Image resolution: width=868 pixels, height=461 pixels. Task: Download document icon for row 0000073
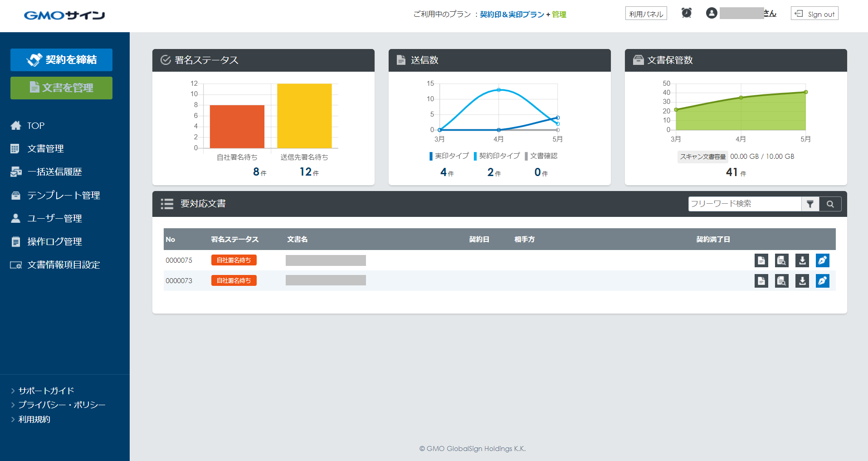802,281
